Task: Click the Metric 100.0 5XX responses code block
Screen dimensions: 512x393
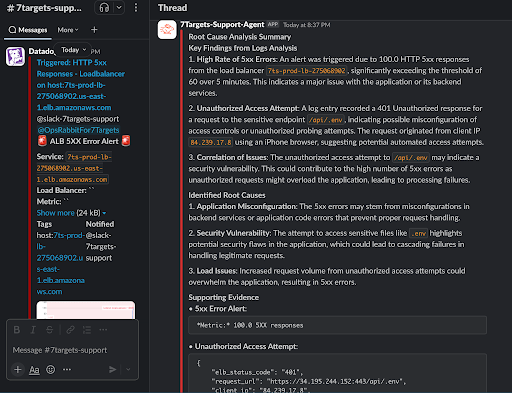Action: point(337,325)
